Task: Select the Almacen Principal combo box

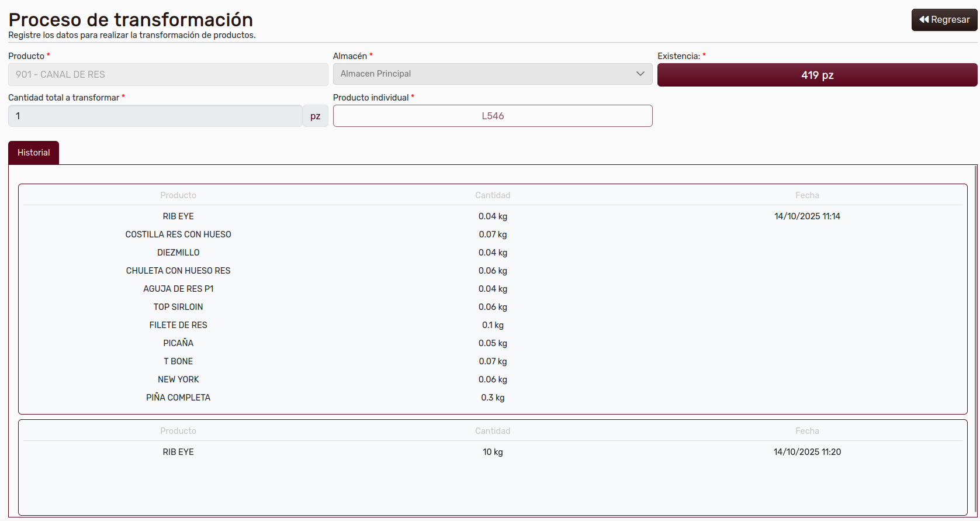Action: tap(485, 74)
